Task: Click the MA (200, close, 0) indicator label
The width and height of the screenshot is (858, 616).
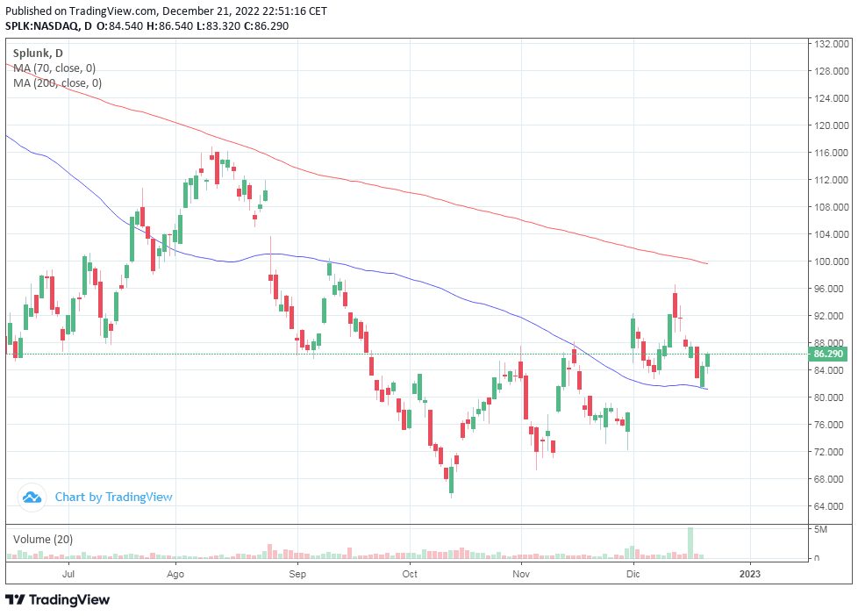Action: tap(57, 83)
